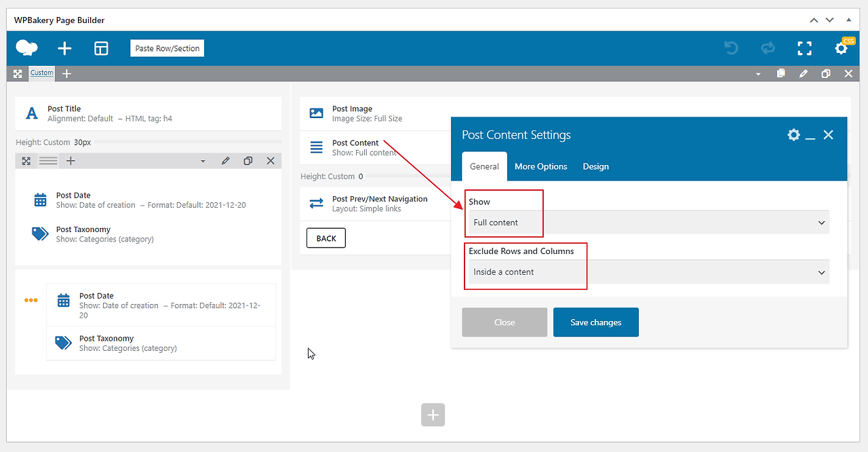
Task: Close the Post Content Settings panel X
Action: tap(828, 134)
